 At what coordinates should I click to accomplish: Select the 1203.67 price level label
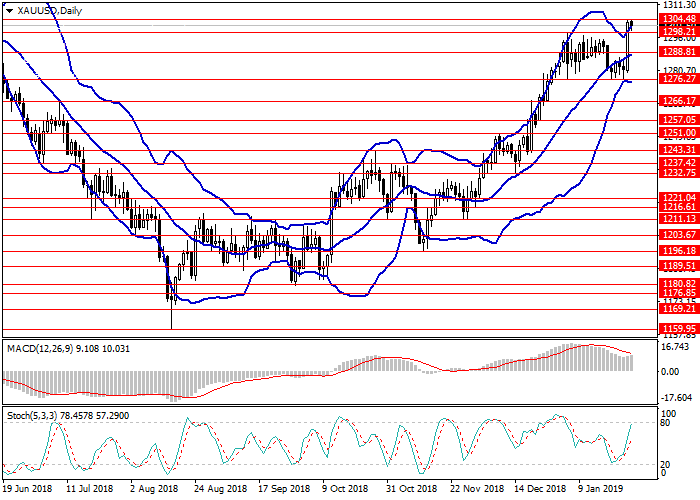point(678,234)
